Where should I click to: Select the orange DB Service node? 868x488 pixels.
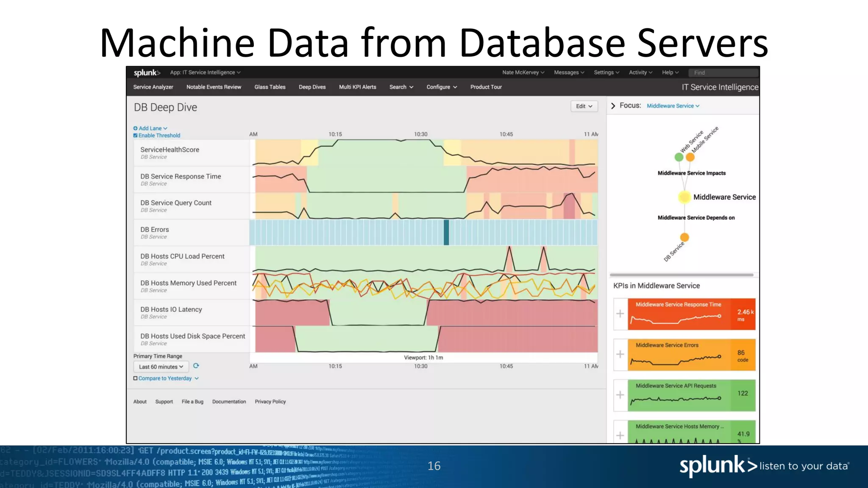pos(684,237)
